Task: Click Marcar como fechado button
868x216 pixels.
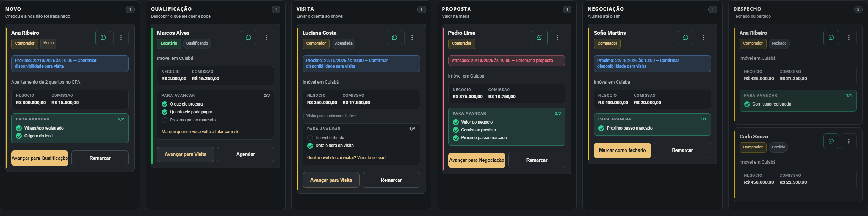Action: (622, 150)
